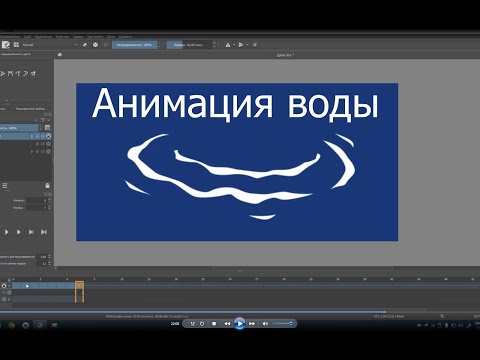Open horizontal mirror options arrow

pyautogui.click(x=234, y=45)
